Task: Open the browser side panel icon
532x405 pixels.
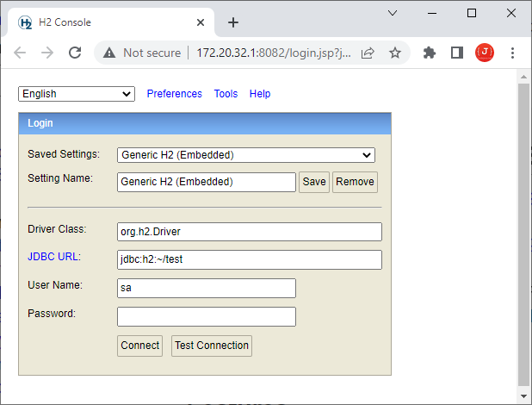Action: click(457, 53)
